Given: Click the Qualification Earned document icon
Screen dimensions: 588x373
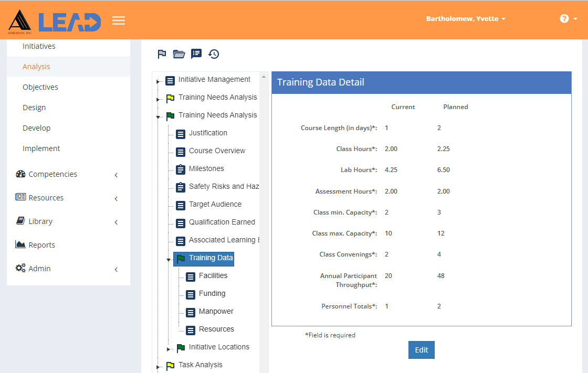Looking at the screenshot, I should tap(181, 223).
